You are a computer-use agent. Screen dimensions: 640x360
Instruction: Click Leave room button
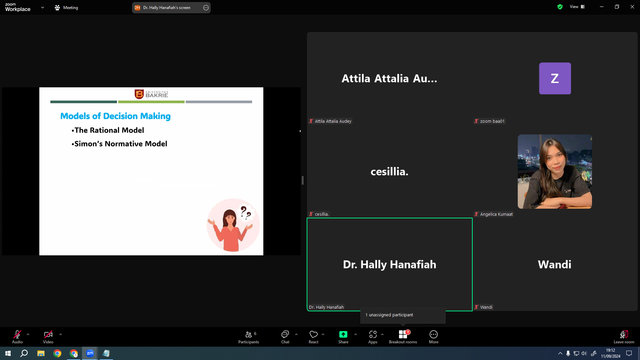[x=624, y=337]
